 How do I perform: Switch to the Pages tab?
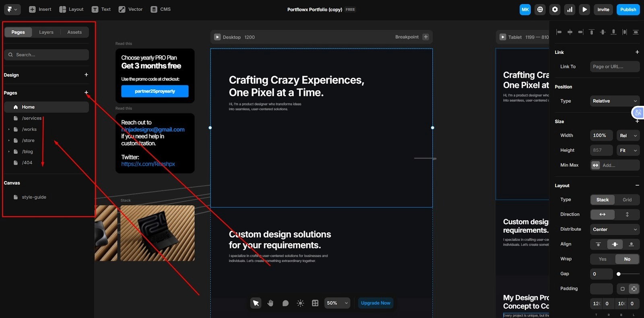click(x=18, y=32)
